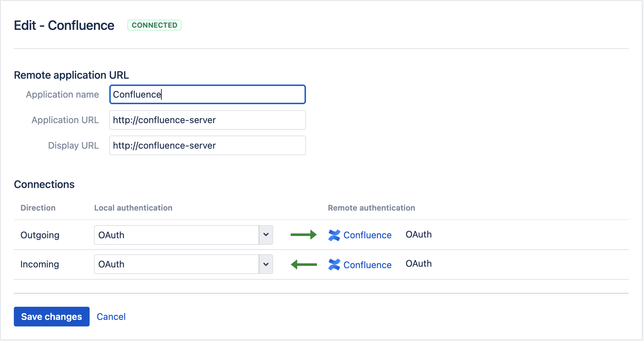Viewport: 644px width, 341px height.
Task: Click the Cancel link
Action: pyautogui.click(x=111, y=317)
